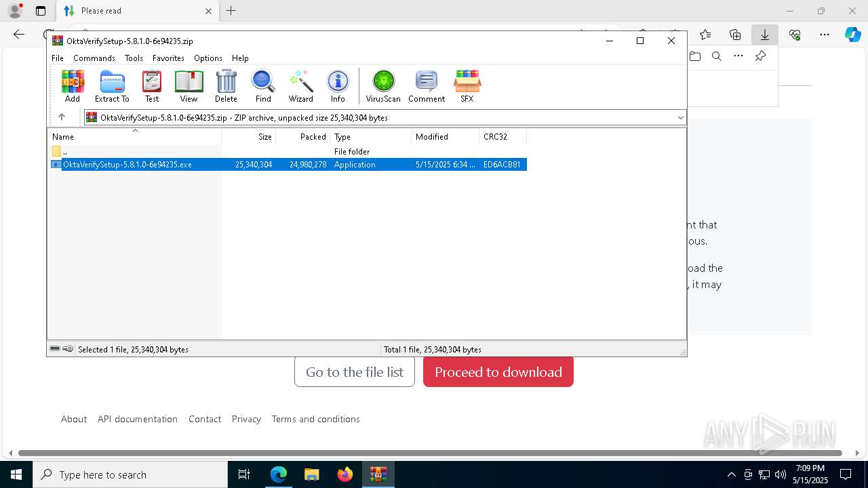Open downloads folder icon in flyout

click(695, 56)
